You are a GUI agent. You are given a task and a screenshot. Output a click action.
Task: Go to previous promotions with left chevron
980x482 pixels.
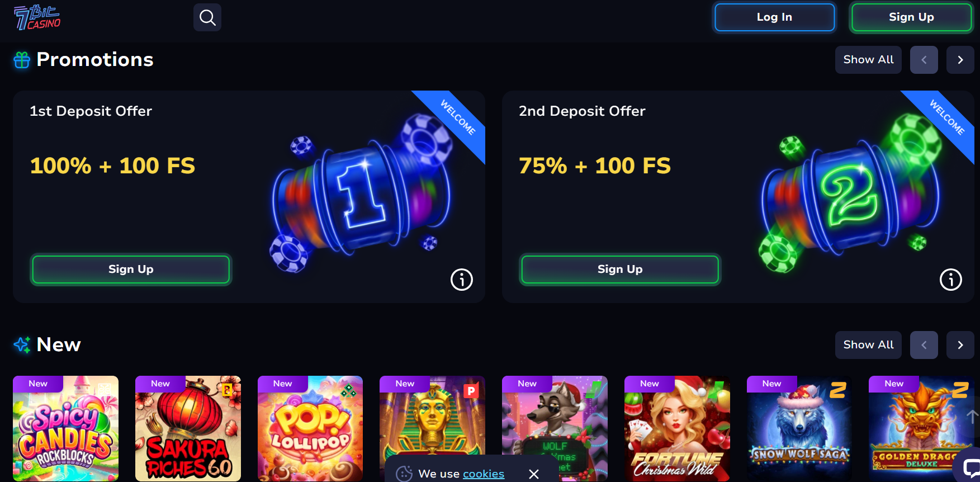point(924,60)
